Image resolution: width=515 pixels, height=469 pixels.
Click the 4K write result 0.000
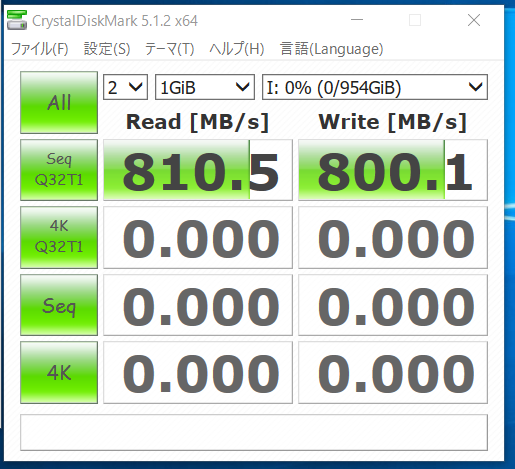393,372
